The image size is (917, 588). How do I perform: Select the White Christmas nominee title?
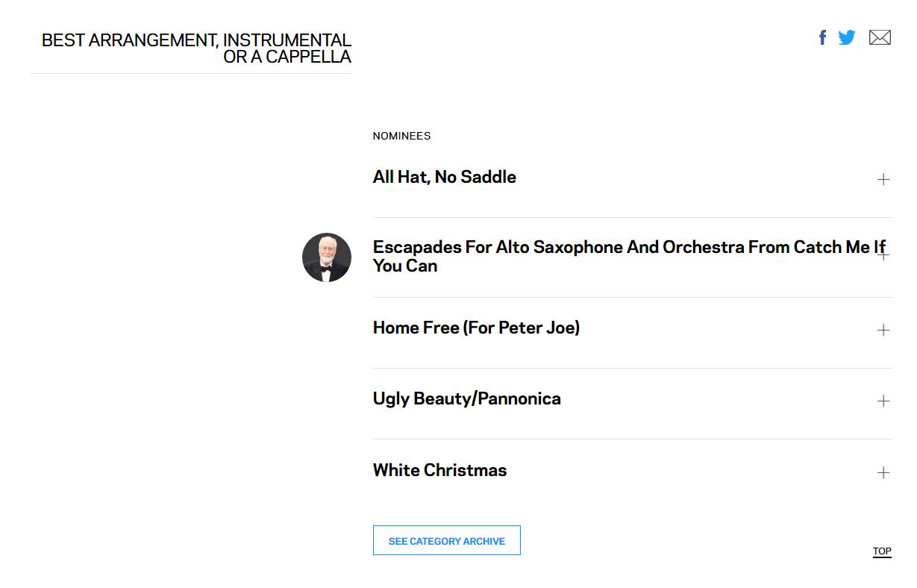tap(440, 470)
